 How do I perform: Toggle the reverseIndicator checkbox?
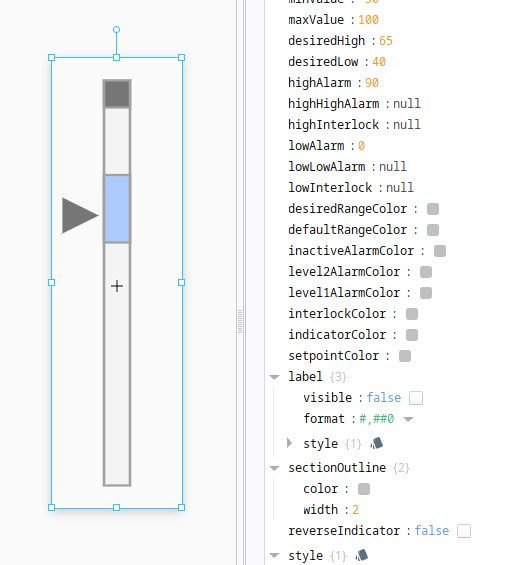point(464,531)
